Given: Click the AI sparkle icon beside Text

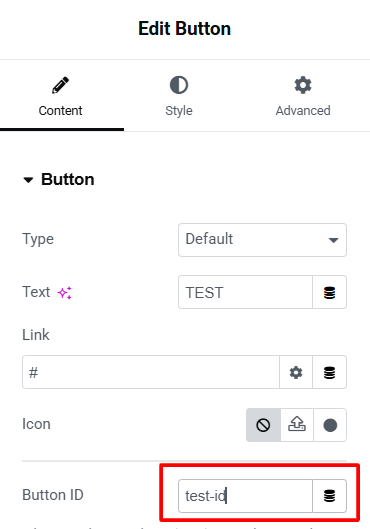Looking at the screenshot, I should pyautogui.click(x=65, y=293).
